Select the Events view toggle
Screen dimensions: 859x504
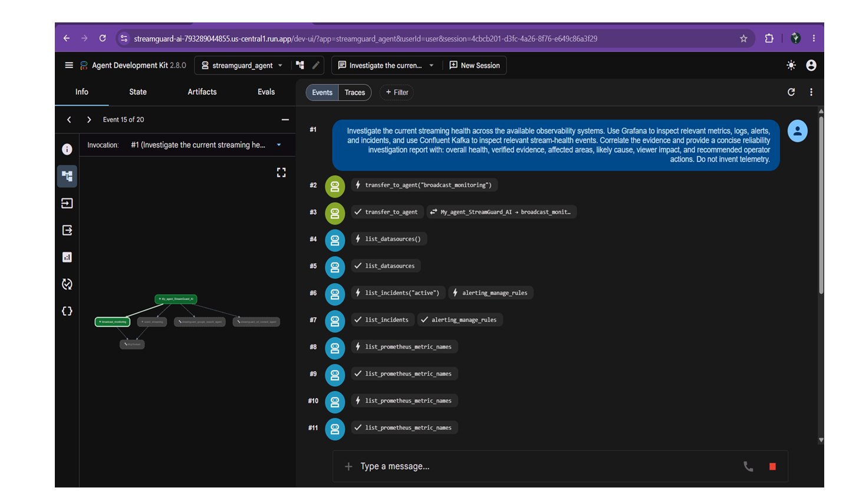coord(322,93)
